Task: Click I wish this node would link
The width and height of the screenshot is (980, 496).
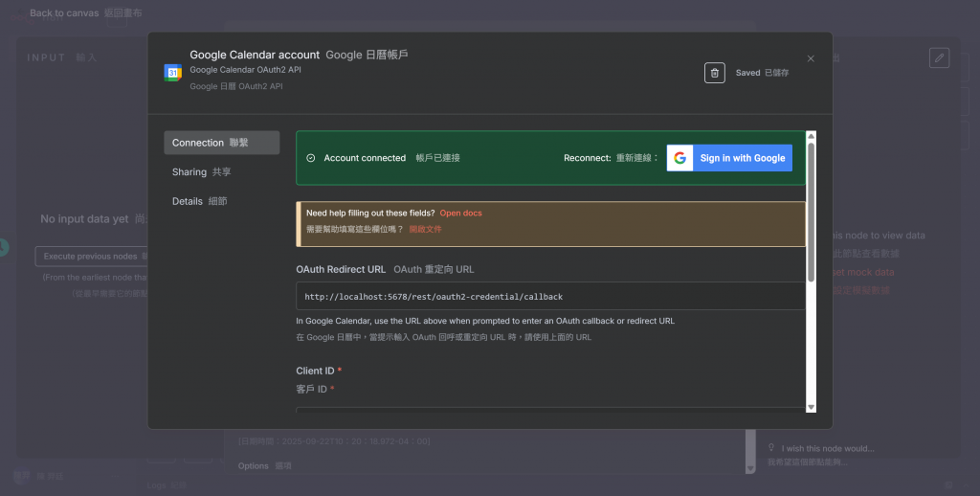Action: pos(828,448)
